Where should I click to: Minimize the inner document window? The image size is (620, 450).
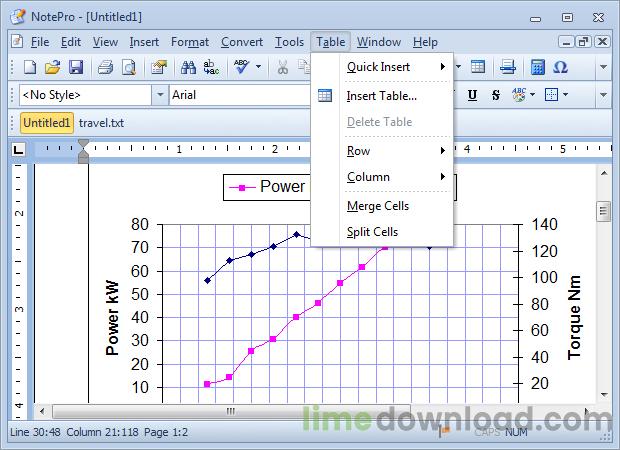pyautogui.click(x=566, y=42)
